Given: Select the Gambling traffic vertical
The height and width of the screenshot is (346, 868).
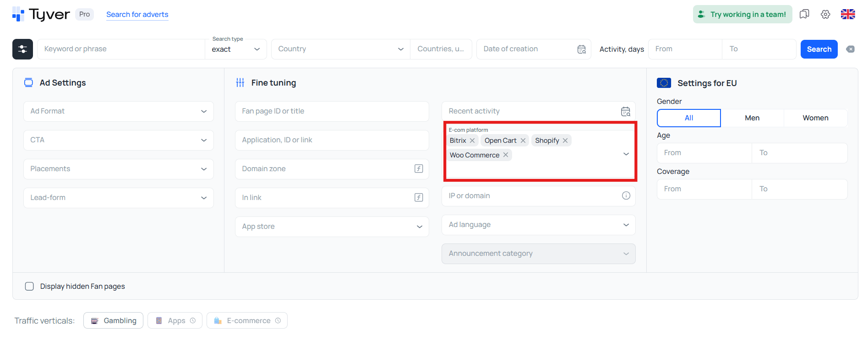Looking at the screenshot, I should pos(113,320).
